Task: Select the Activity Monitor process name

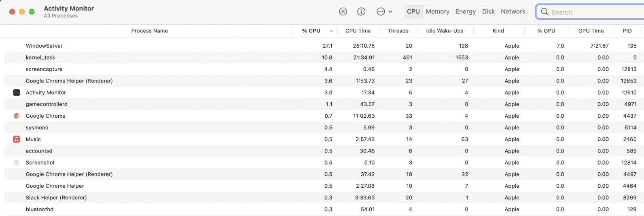Action: (x=46, y=93)
